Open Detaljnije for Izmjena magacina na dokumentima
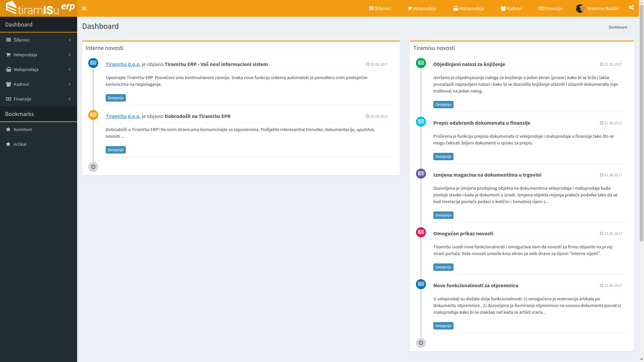This screenshot has height=362, width=644. tap(443, 215)
